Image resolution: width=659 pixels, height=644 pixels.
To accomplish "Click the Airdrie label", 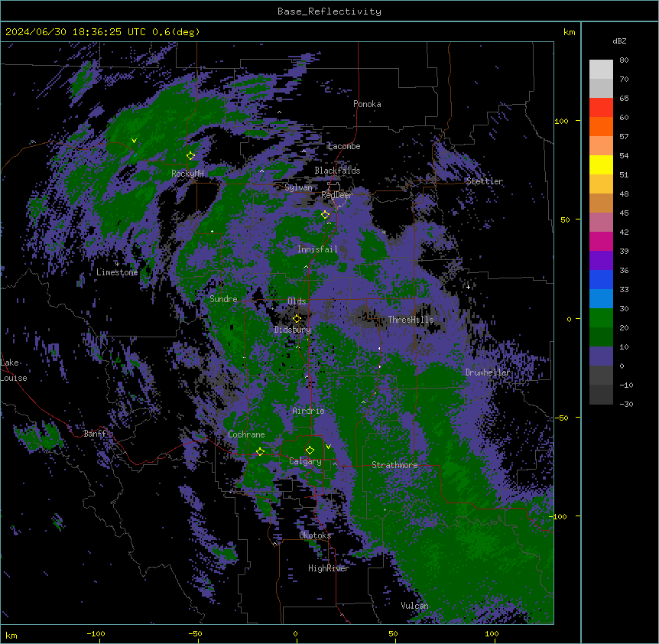I will 308,411.
